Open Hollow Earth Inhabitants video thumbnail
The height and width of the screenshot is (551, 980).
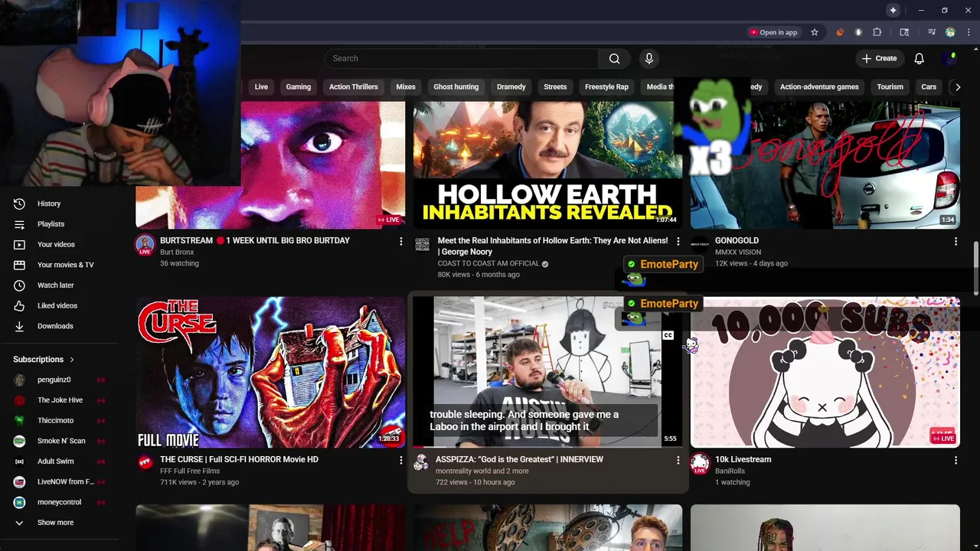[x=547, y=165]
